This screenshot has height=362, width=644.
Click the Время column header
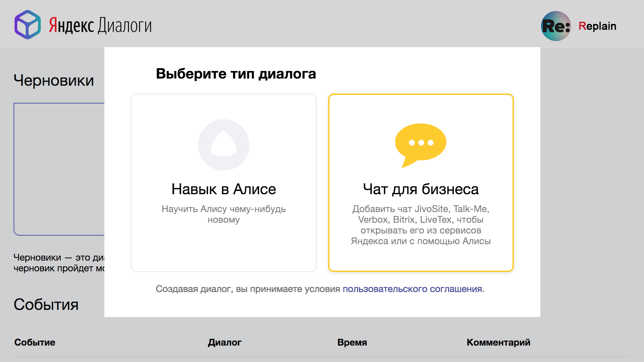pos(352,342)
